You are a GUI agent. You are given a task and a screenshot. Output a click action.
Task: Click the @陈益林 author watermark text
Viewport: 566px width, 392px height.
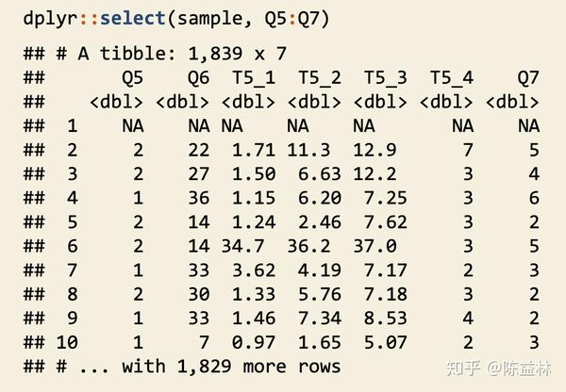pyautogui.click(x=522, y=367)
